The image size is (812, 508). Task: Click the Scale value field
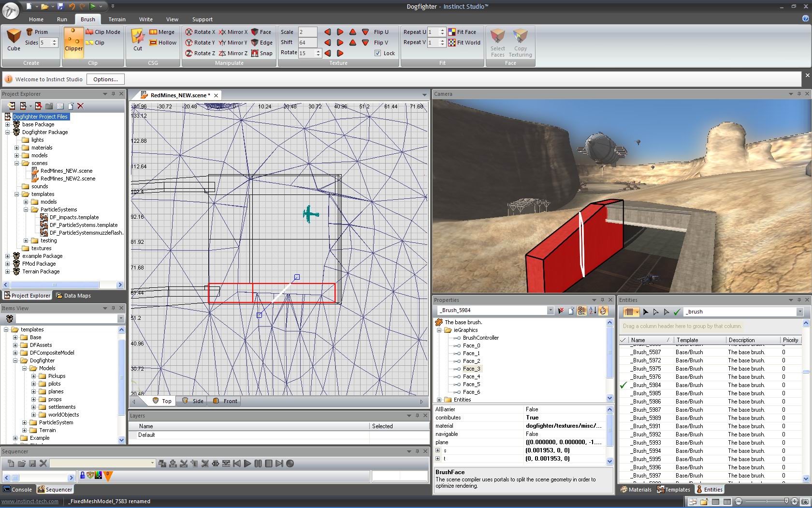pyautogui.click(x=307, y=32)
